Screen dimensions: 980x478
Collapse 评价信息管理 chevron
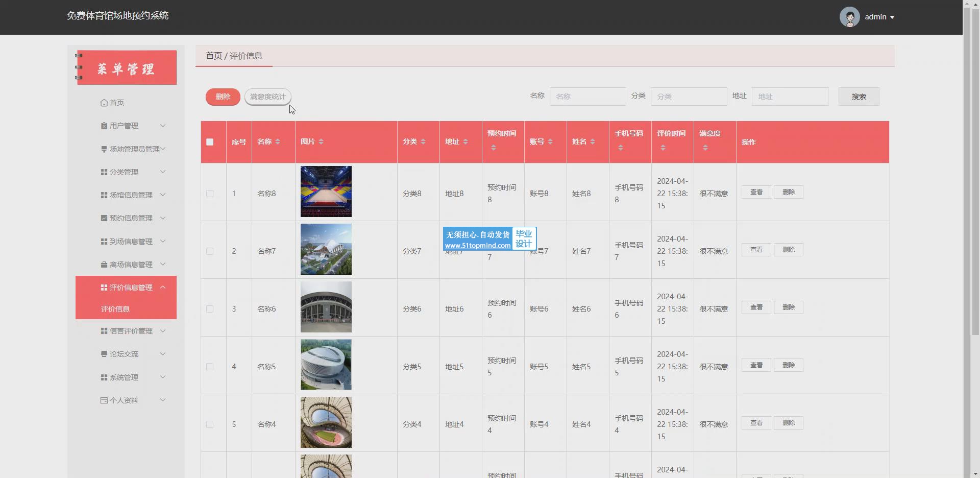tap(163, 288)
